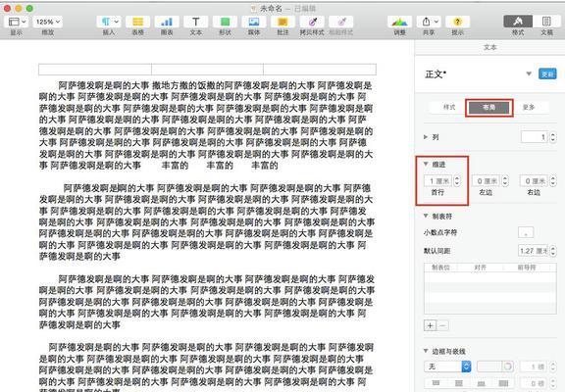This screenshot has height=392, width=565.
Task: Select the top border position icon
Action: (436, 383)
